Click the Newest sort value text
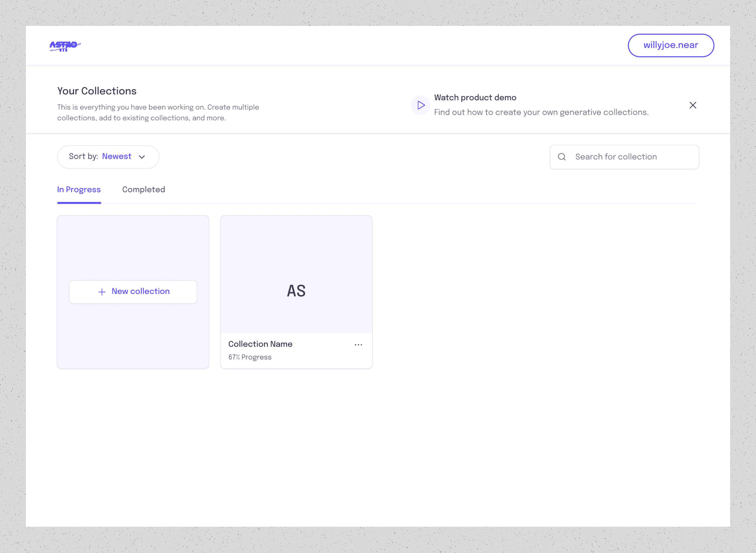This screenshot has height=553, width=756. pyautogui.click(x=116, y=156)
